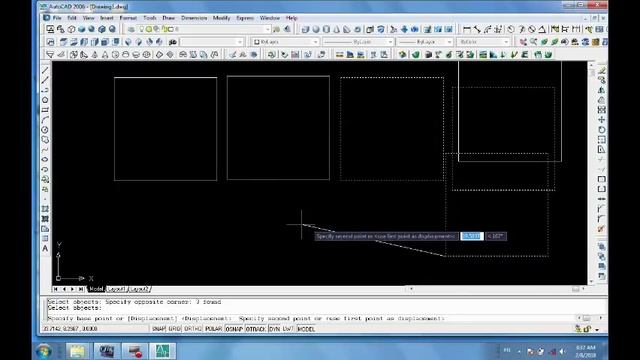Select the Circle draw tool
640x360 pixels.
point(45,130)
